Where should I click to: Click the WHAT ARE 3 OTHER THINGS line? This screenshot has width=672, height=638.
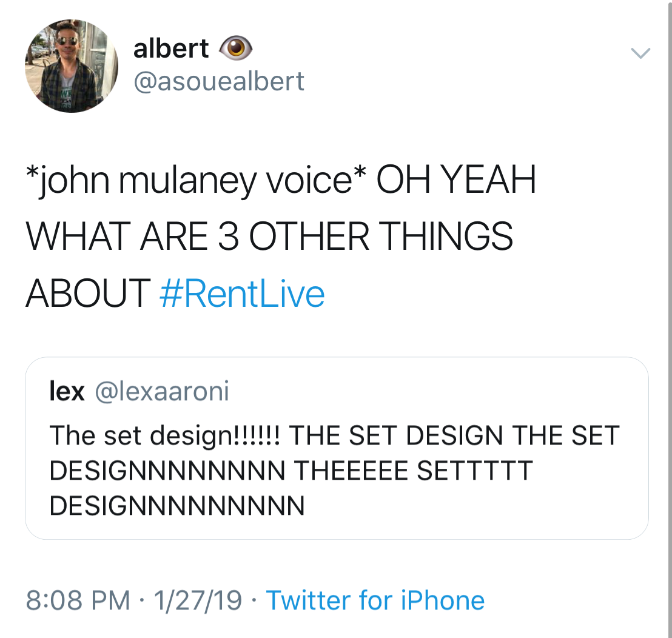pyautogui.click(x=269, y=237)
